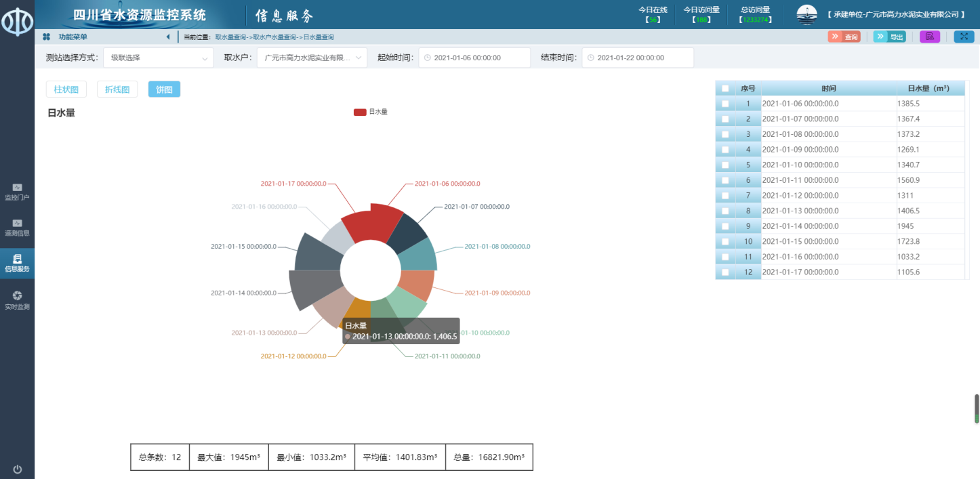
Task: Open 监控门户 in the left sidebar
Action: 17,191
